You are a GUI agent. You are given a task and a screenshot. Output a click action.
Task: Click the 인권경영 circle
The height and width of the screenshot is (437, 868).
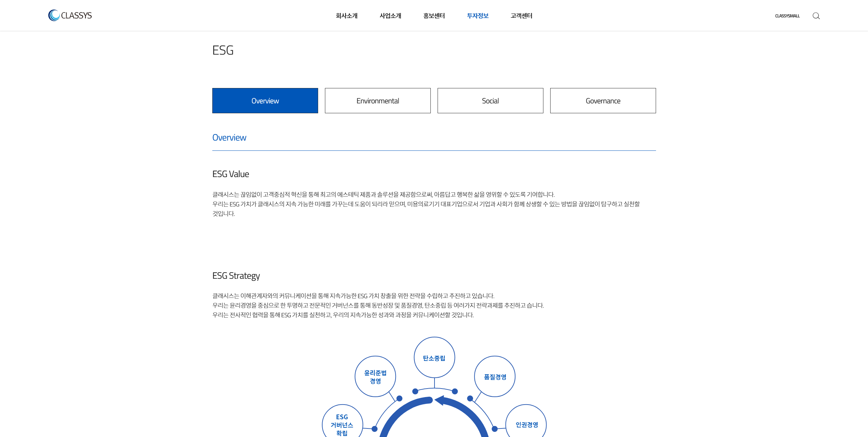click(526, 424)
